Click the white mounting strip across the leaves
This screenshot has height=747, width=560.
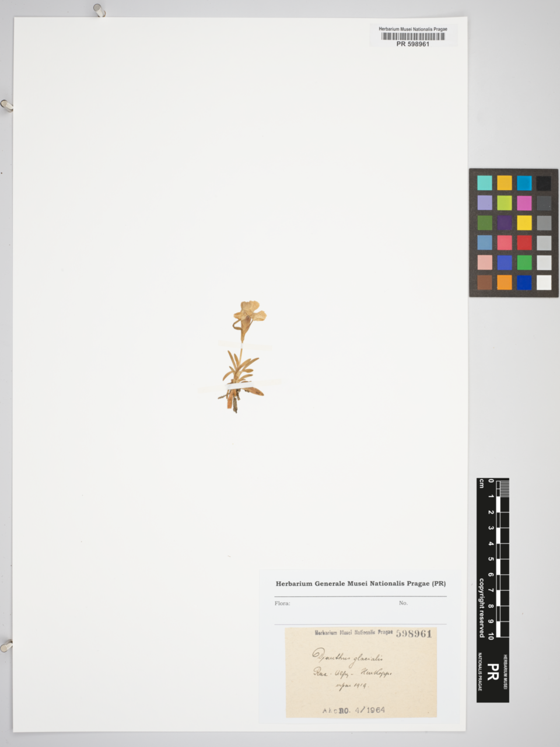tap(239, 386)
